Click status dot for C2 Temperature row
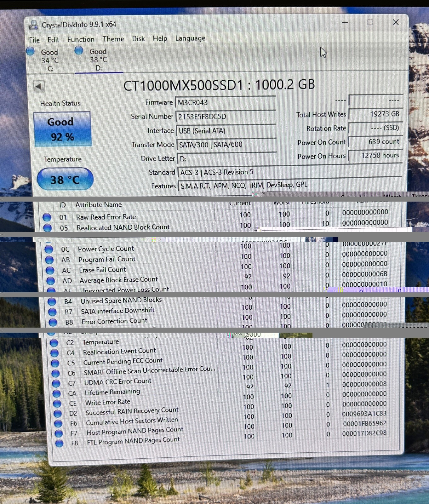429x504 pixels. [54, 343]
